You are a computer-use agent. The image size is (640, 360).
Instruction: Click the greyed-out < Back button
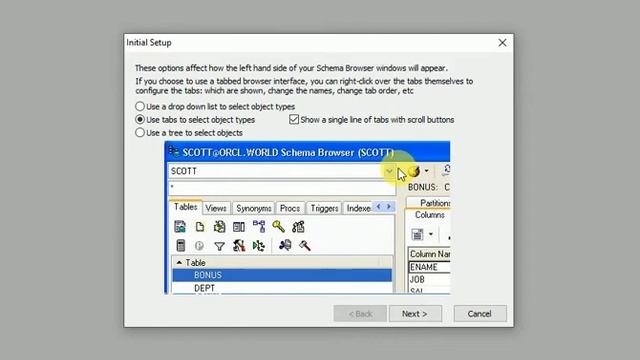(x=360, y=313)
